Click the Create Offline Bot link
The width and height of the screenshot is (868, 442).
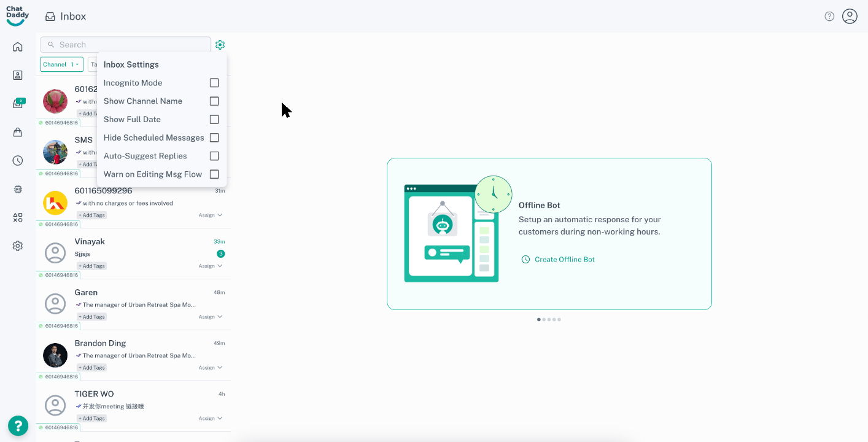pos(564,260)
